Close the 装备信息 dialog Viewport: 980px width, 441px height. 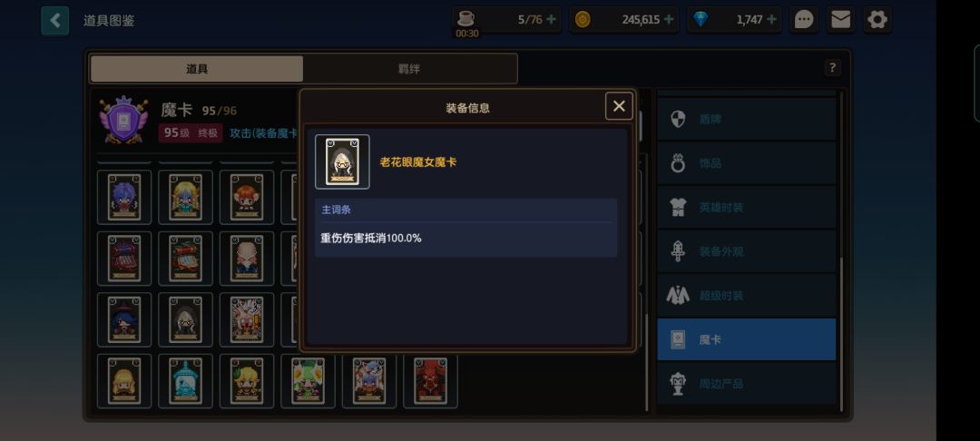[x=619, y=106]
